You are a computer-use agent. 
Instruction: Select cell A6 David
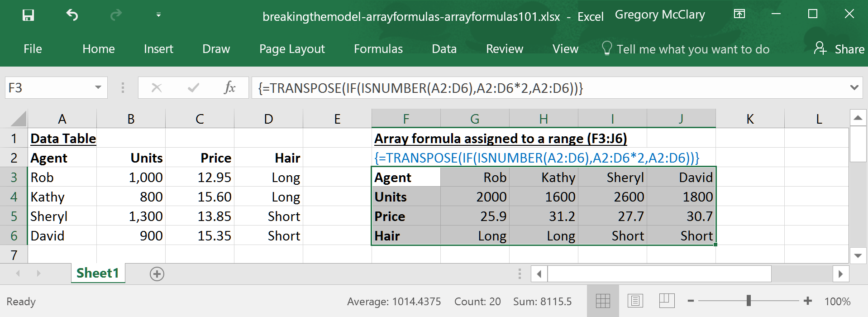62,235
